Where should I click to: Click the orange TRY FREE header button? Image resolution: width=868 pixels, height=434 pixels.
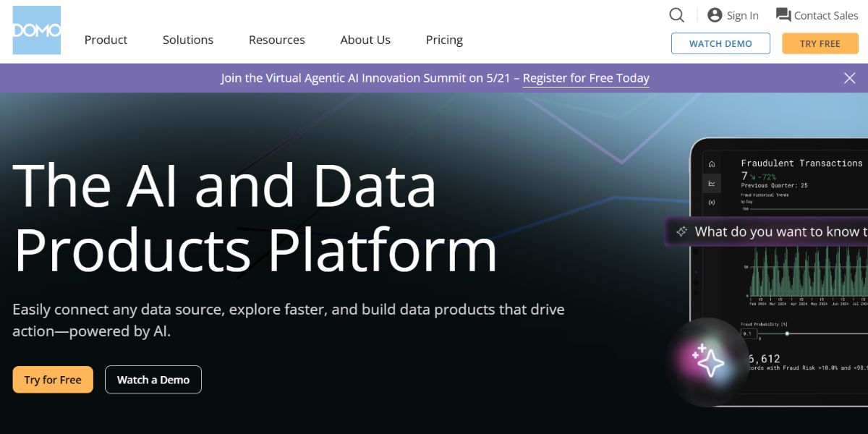(820, 43)
